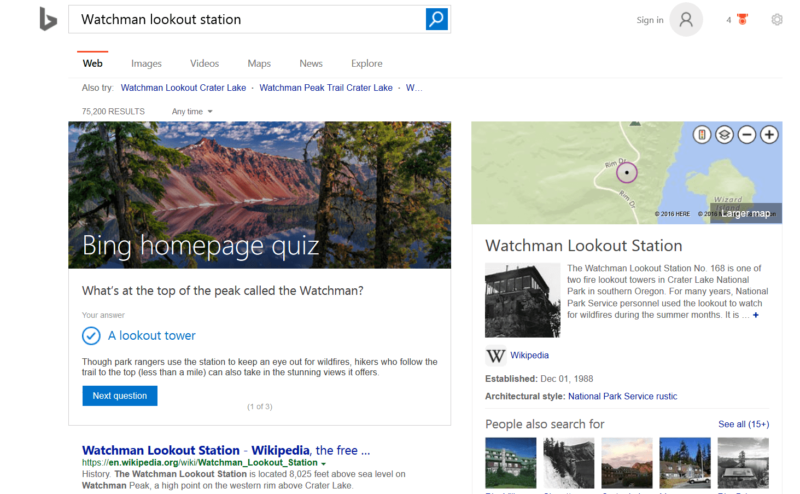Click the Watchman Lookout Station black-and-white photo

coord(522,300)
